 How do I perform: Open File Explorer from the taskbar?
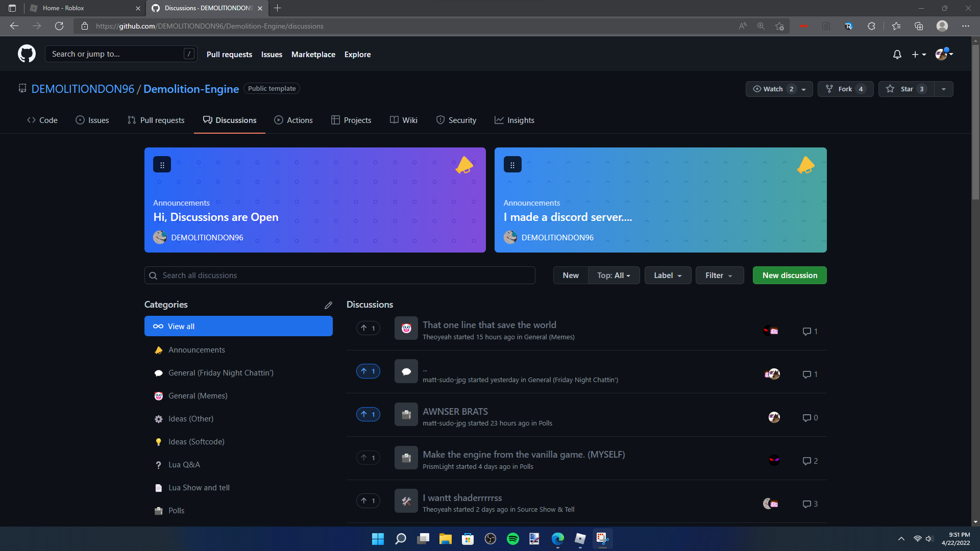445,539
